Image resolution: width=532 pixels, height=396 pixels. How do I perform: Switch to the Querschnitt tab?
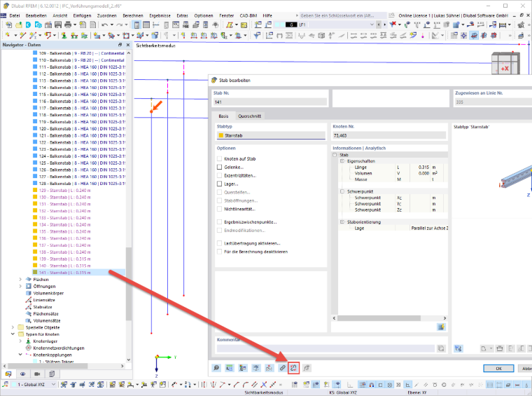click(x=249, y=116)
